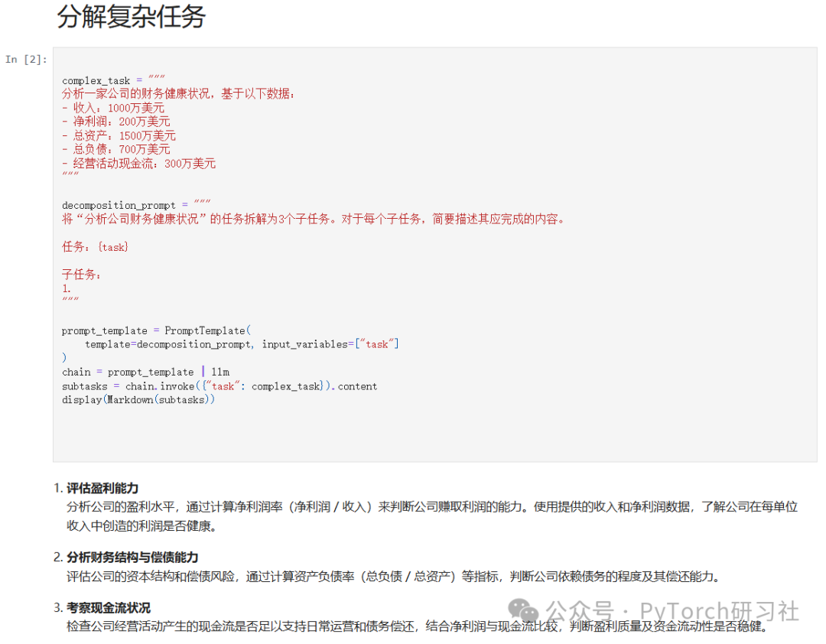The image size is (826, 644).
Task: Click the line 任务：{task}
Action: click(95, 246)
